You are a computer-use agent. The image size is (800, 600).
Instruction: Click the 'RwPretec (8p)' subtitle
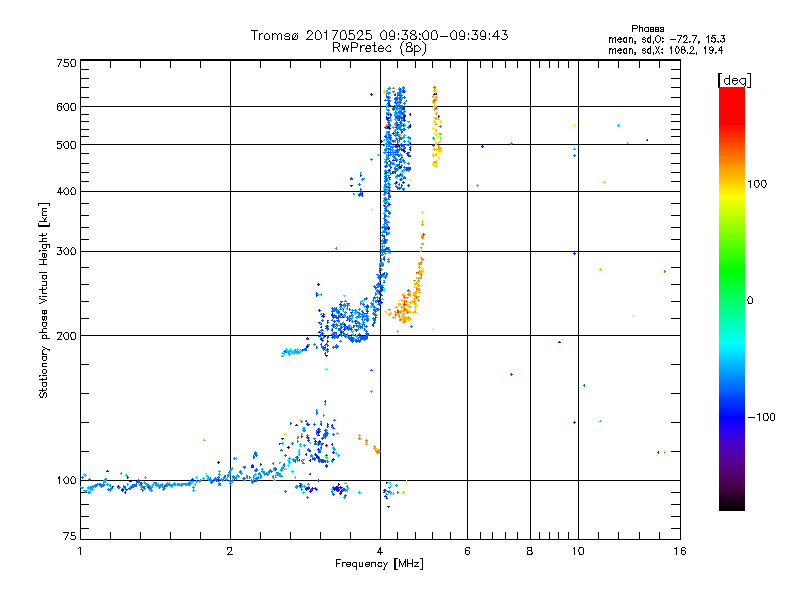[x=379, y=48]
